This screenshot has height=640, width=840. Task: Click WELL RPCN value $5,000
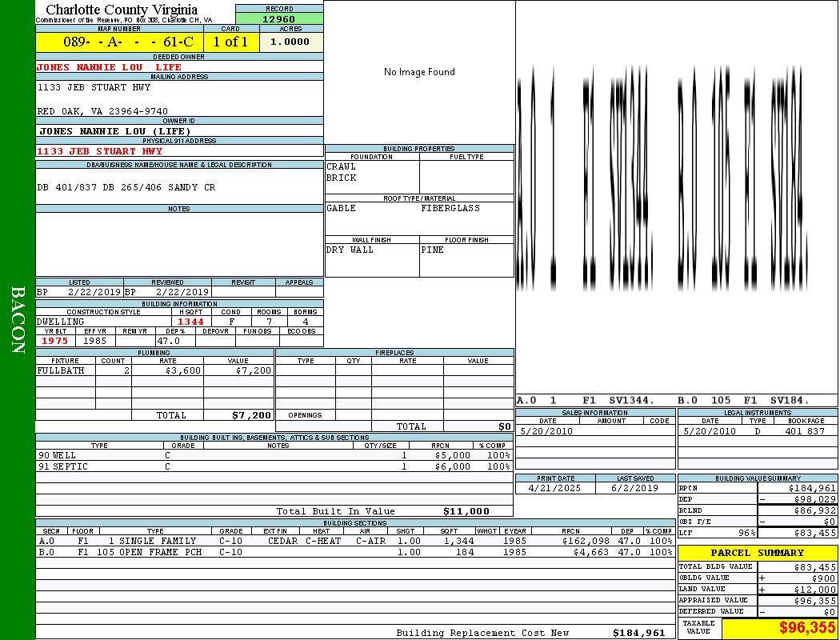pos(453,455)
